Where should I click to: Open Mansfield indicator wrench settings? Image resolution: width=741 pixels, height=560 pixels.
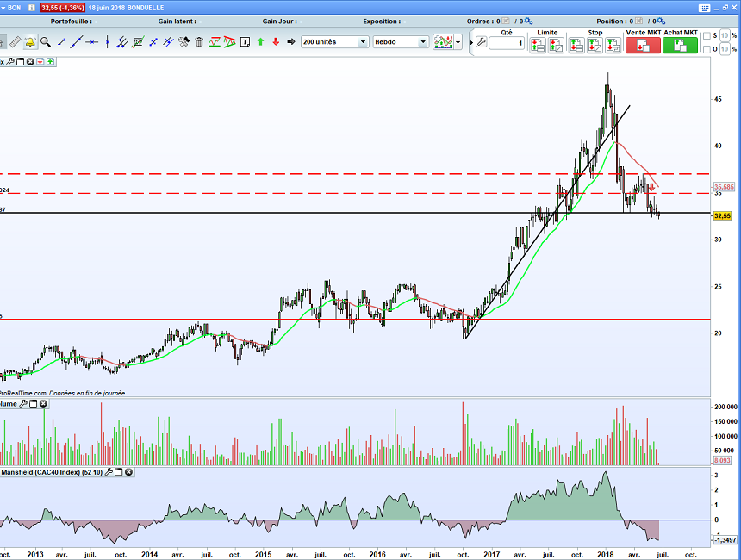109,471
